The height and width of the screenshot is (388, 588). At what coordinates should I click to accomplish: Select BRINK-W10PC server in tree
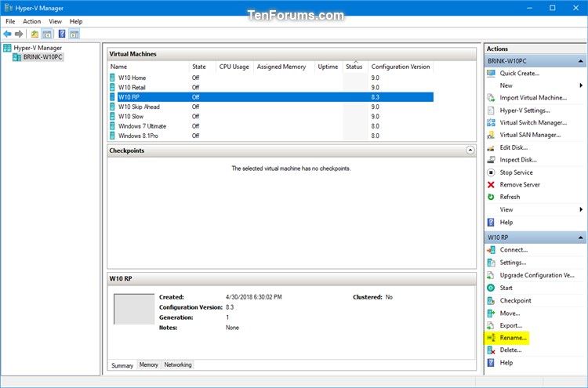[43, 57]
